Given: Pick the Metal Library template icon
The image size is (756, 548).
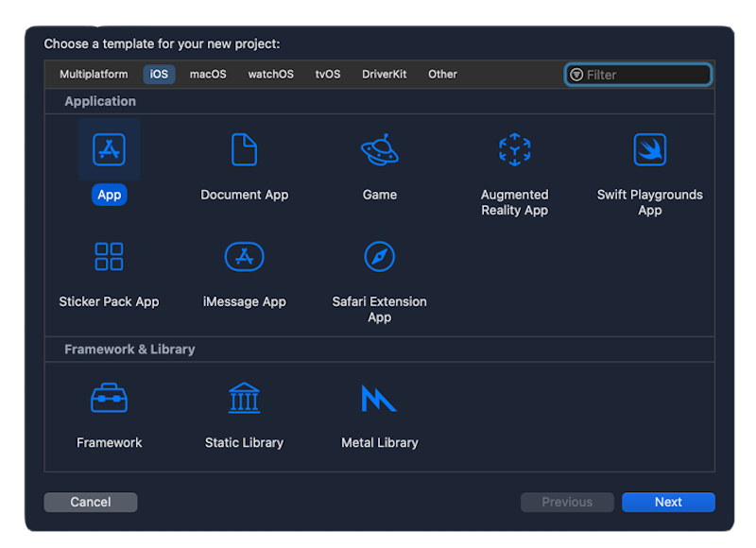Looking at the screenshot, I should (x=379, y=398).
